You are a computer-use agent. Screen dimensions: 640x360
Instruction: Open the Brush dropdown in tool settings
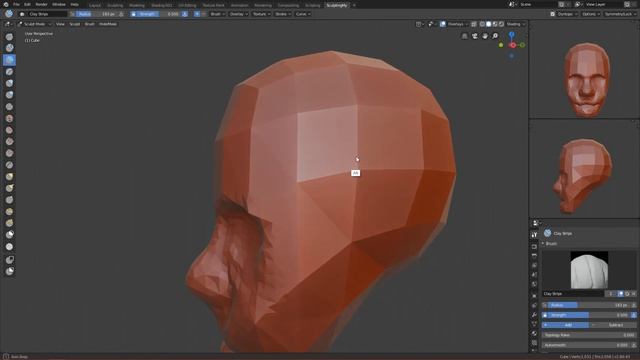217,14
